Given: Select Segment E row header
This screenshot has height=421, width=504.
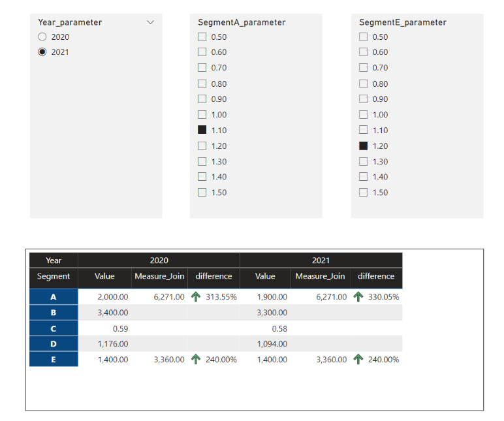Looking at the screenshot, I should pos(54,359).
